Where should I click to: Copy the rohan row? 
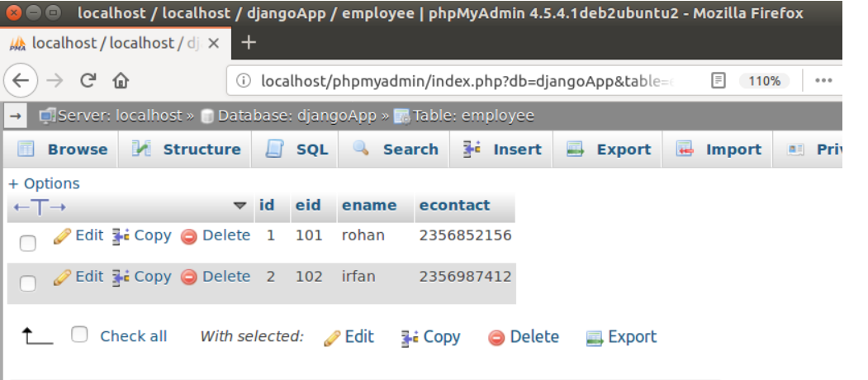click(x=142, y=235)
